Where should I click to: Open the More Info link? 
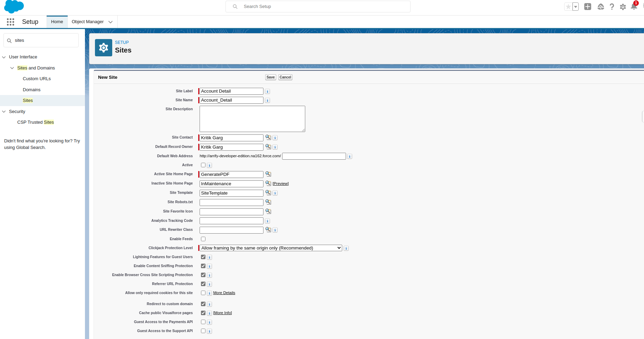click(223, 313)
